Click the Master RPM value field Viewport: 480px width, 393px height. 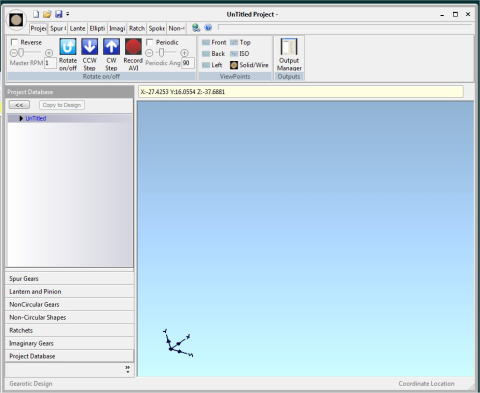point(50,63)
